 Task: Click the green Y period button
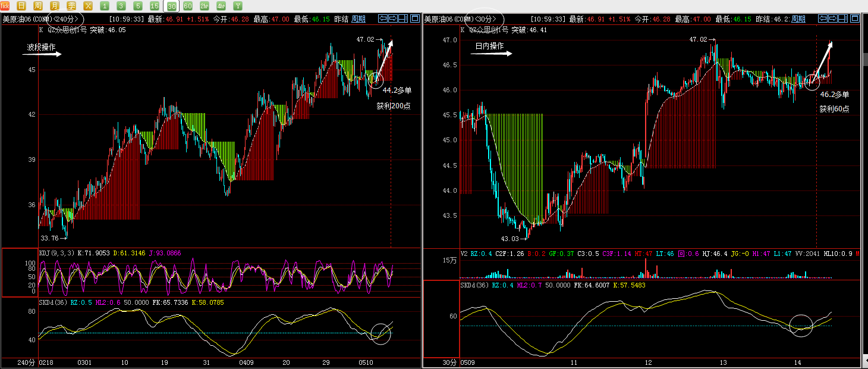(238, 6)
